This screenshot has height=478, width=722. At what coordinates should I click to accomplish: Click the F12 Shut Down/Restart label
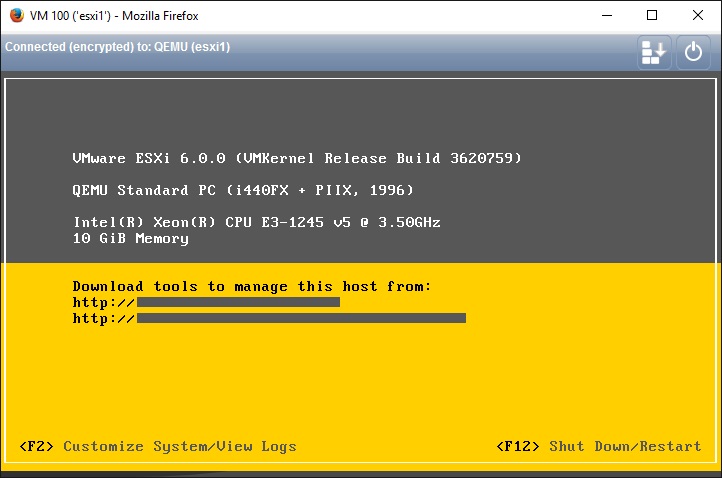tap(599, 446)
